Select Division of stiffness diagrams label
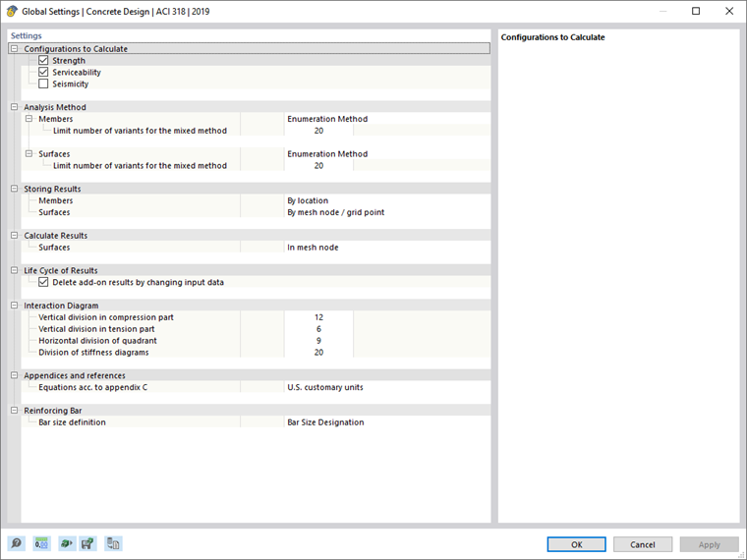The width and height of the screenshot is (747, 560). 93,353
